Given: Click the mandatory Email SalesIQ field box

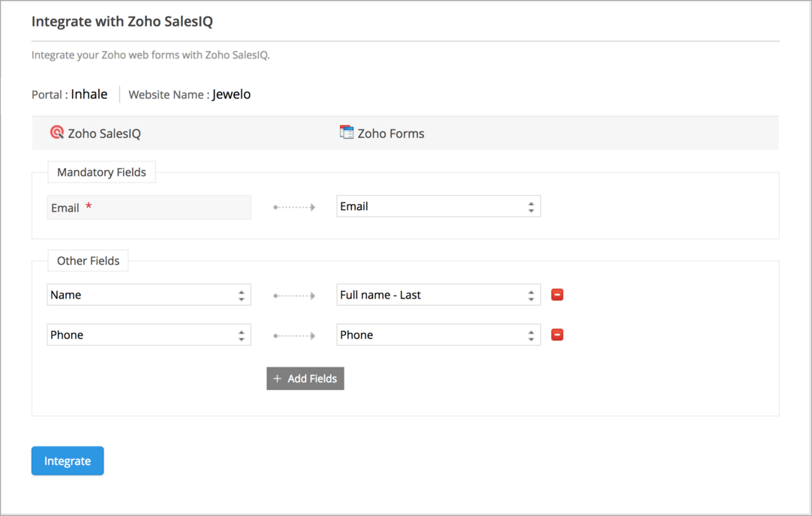Looking at the screenshot, I should 149,207.
